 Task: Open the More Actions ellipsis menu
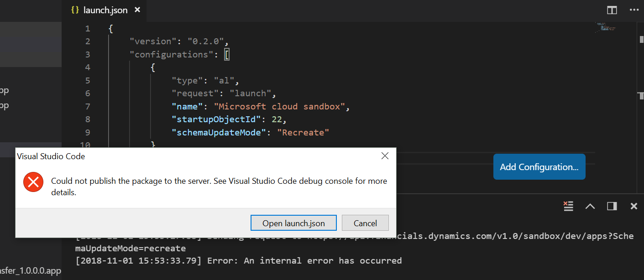point(634,10)
